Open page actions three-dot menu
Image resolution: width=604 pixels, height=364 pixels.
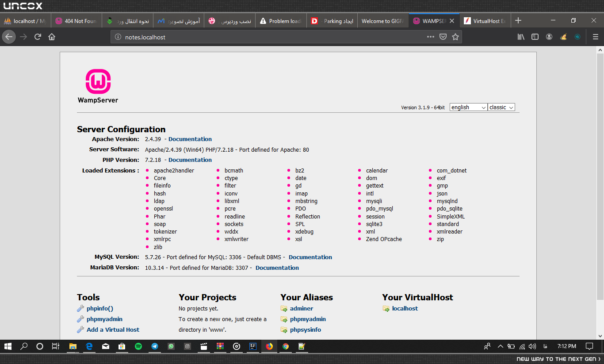click(x=430, y=37)
